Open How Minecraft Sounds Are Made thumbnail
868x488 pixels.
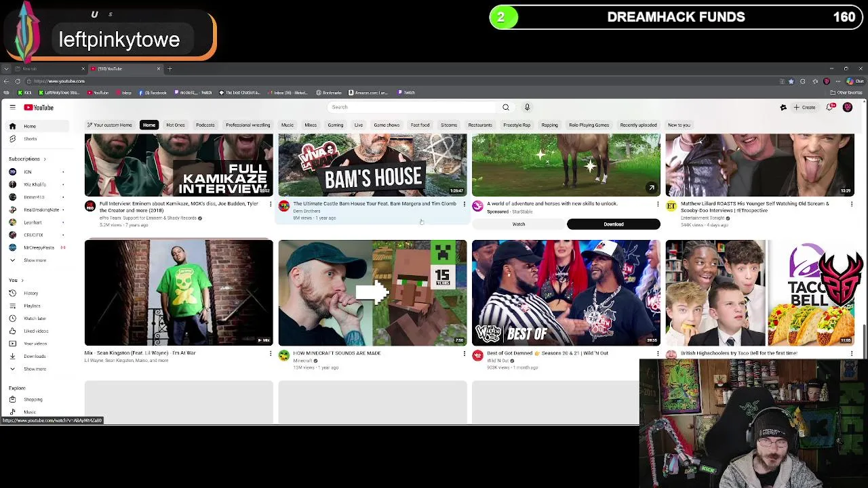click(372, 293)
